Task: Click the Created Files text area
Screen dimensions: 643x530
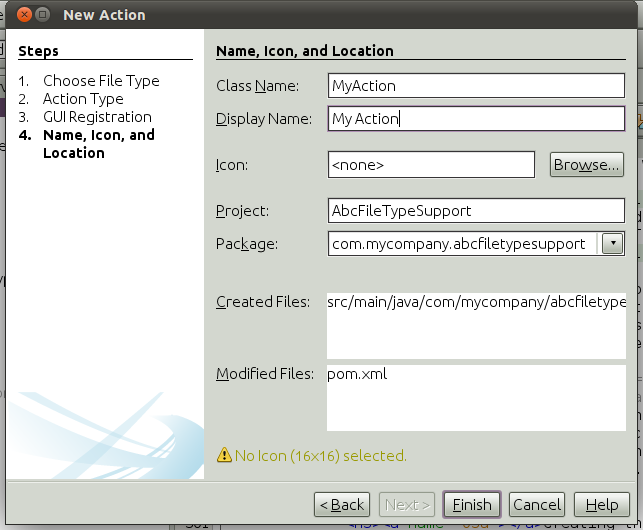Action: pyautogui.click(x=475, y=325)
